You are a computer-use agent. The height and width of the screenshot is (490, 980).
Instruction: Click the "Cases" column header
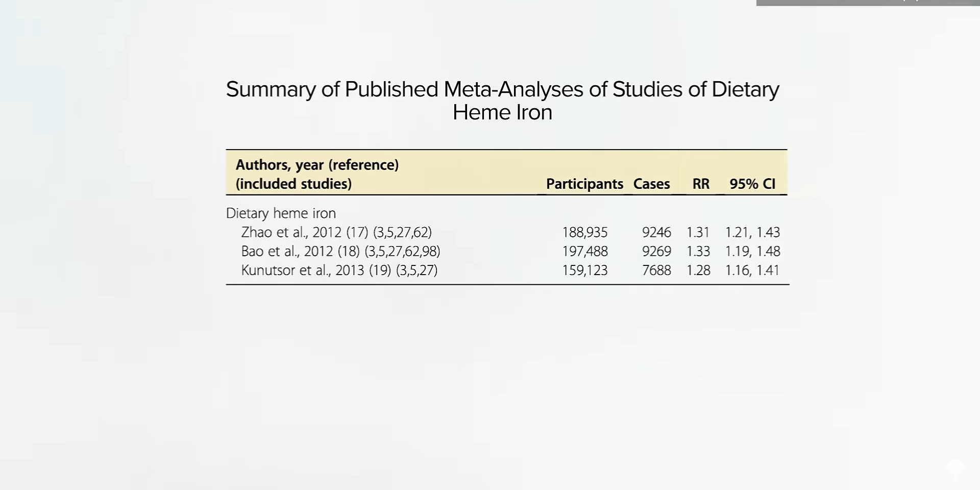coord(651,184)
